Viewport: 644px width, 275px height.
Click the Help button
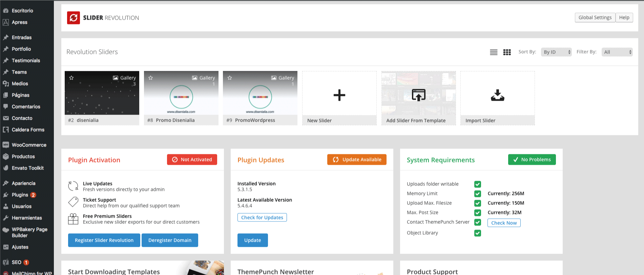[624, 18]
